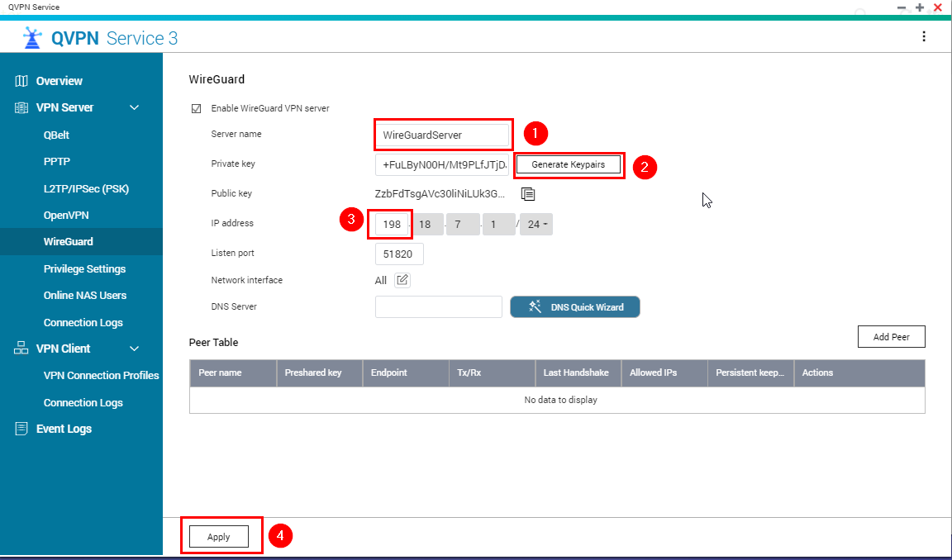
Task: Collapse the VPN Server section chevron
Action: click(134, 107)
